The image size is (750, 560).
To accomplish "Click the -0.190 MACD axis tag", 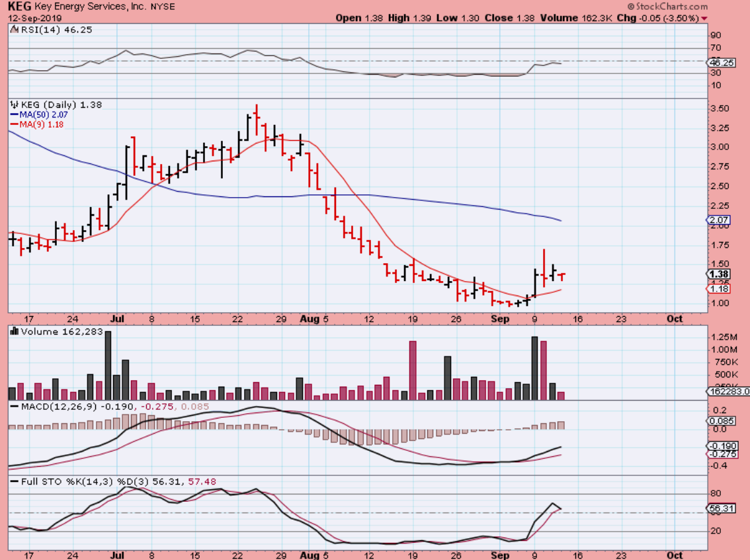I will pos(722,446).
